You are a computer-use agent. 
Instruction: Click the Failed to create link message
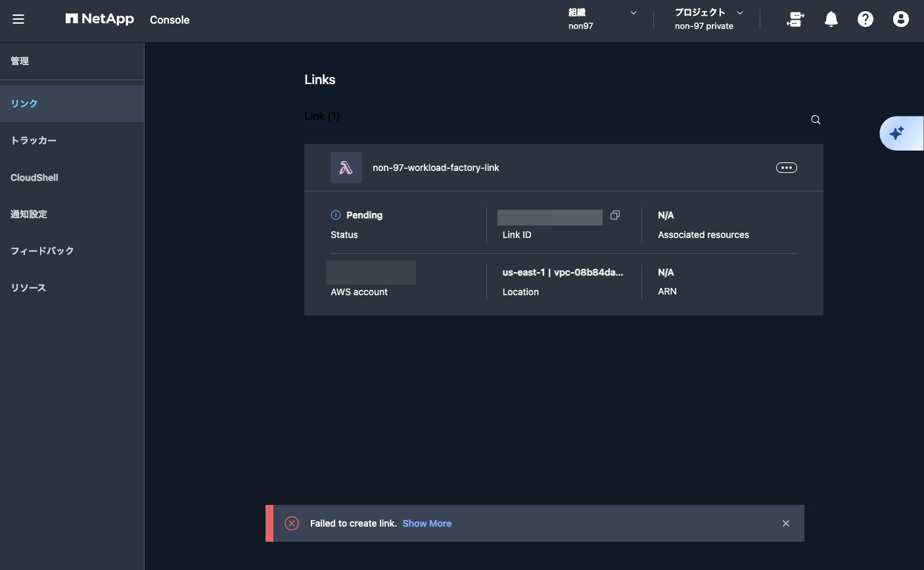354,523
